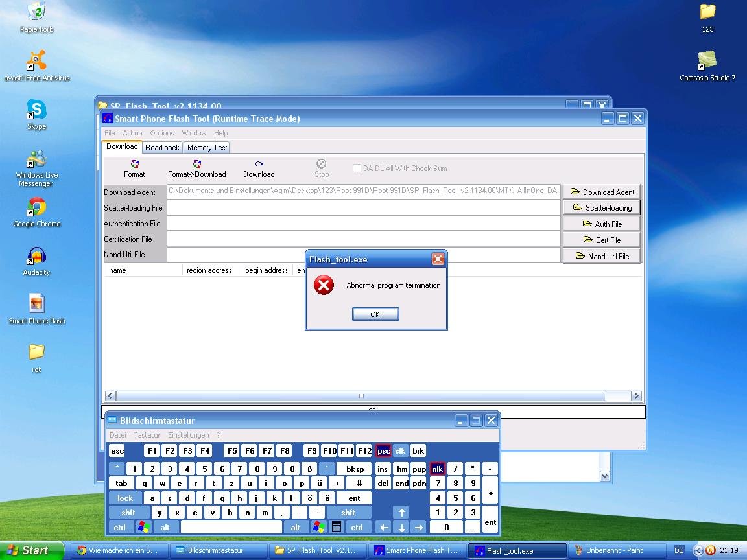Switch to Unbenannt - Paint taskbar button
747x560 pixels.
[x=616, y=550]
